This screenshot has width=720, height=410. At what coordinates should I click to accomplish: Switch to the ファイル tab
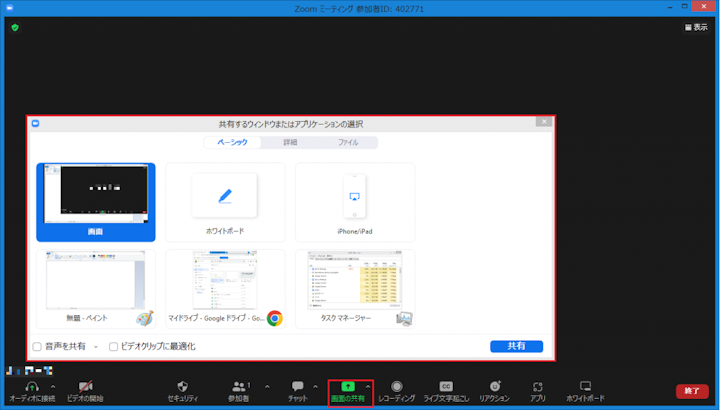pos(348,143)
